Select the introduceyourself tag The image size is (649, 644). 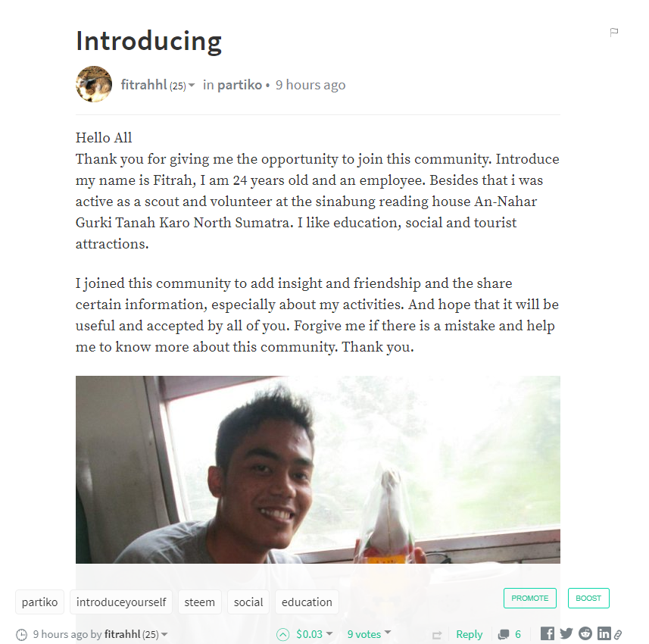(121, 602)
